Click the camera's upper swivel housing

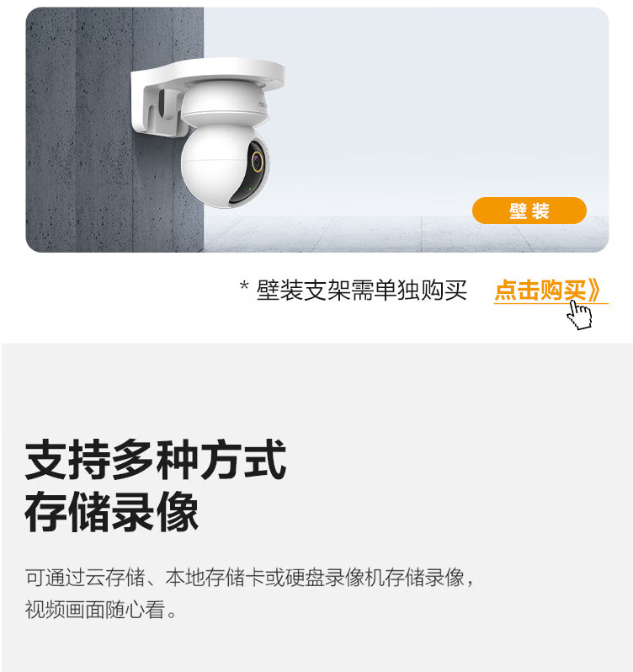pos(225,104)
